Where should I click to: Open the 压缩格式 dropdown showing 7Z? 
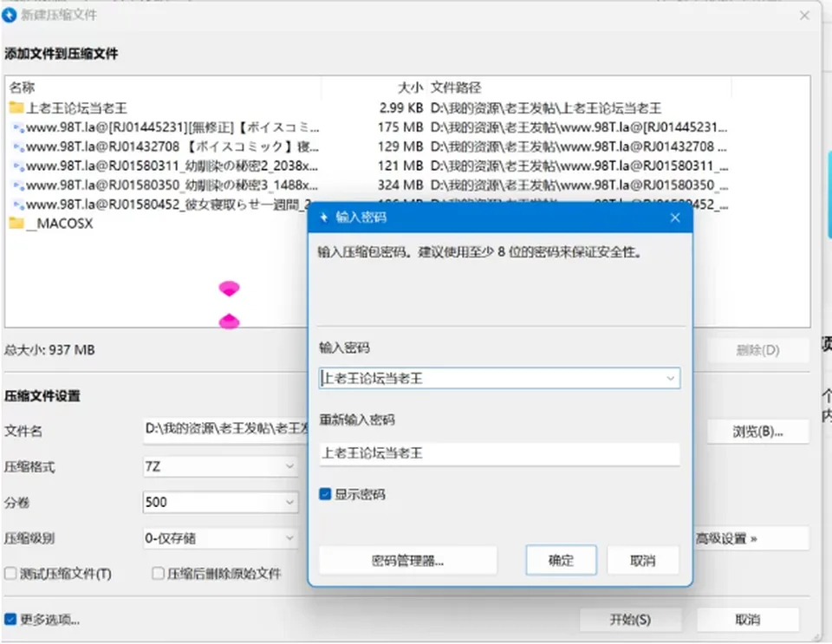220,466
